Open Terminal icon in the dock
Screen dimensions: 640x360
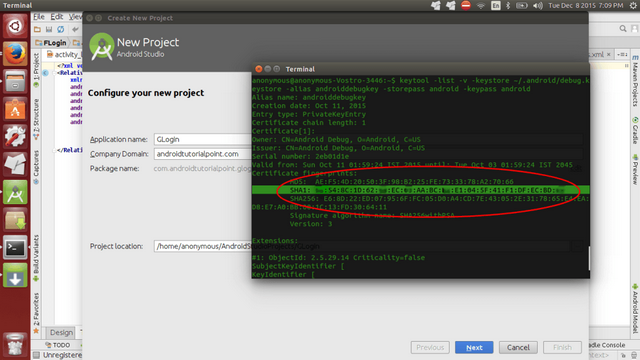point(15,247)
